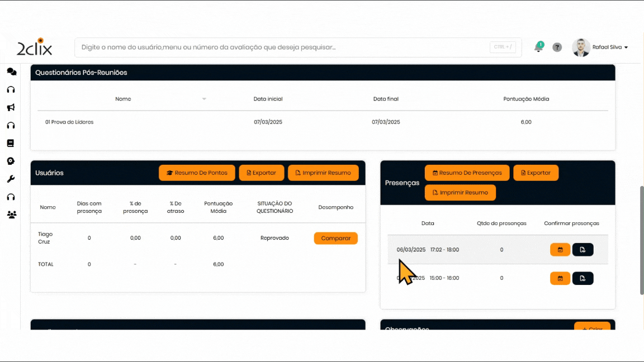The height and width of the screenshot is (362, 644).
Task: Click the vertical page scrollbar
Action: click(641, 240)
